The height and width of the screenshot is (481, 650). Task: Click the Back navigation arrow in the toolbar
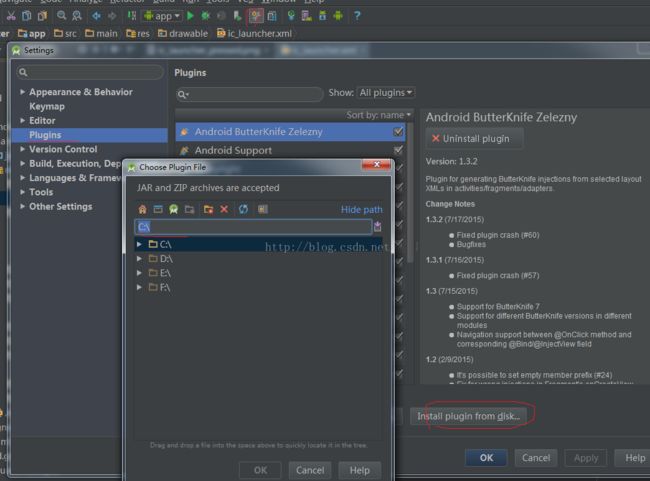tap(97, 16)
